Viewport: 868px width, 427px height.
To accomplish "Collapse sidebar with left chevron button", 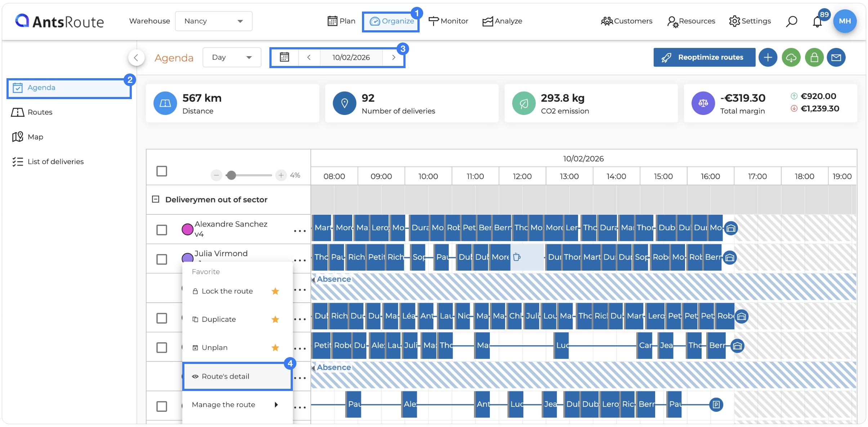I will click(136, 57).
